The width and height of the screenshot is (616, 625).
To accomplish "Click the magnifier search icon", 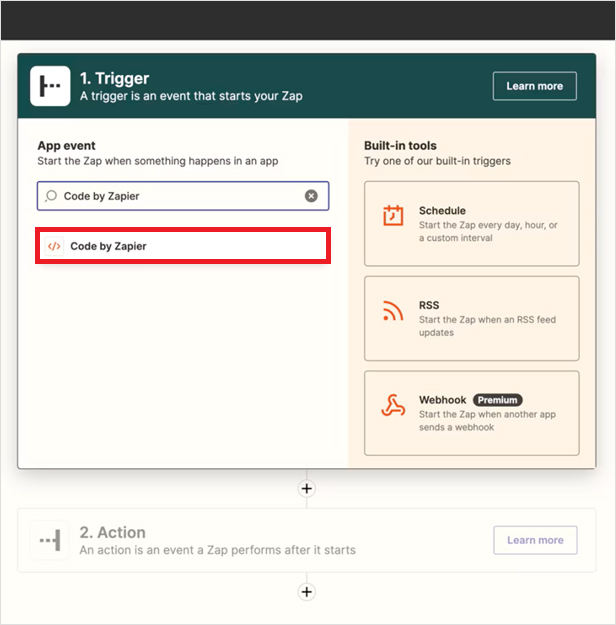I will click(51, 196).
